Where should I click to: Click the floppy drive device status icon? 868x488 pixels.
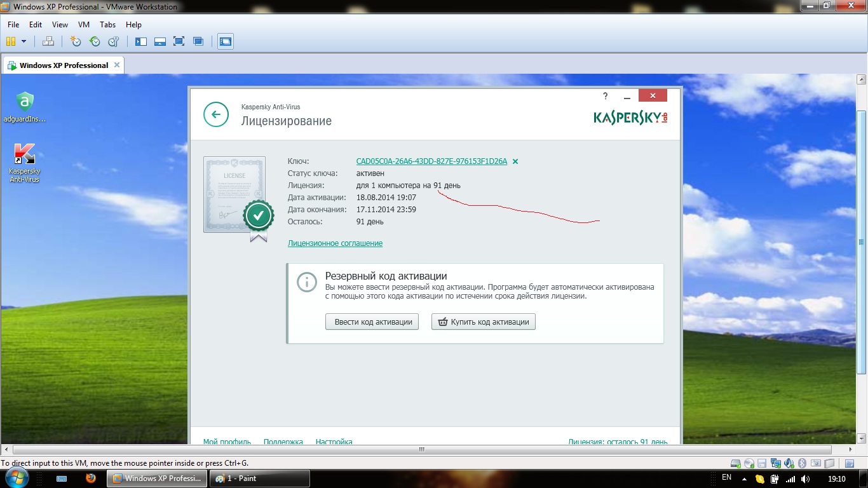click(x=763, y=463)
